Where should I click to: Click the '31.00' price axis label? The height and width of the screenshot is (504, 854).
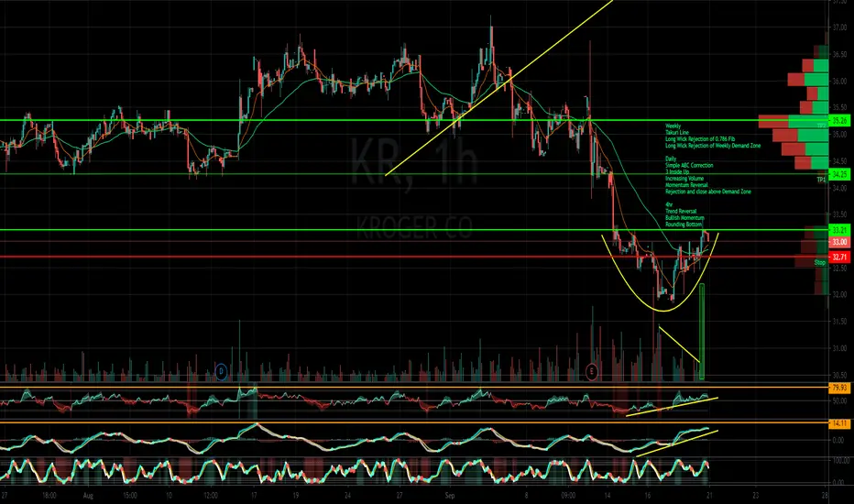pos(838,348)
